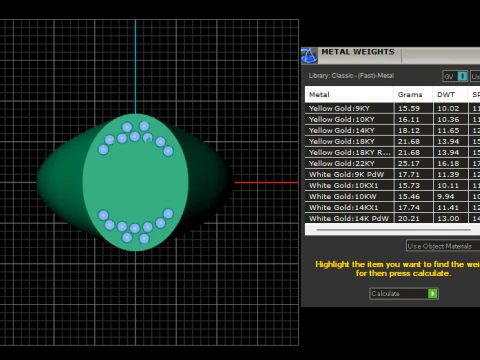Click the 9.94 DWT cell

pos(451,196)
